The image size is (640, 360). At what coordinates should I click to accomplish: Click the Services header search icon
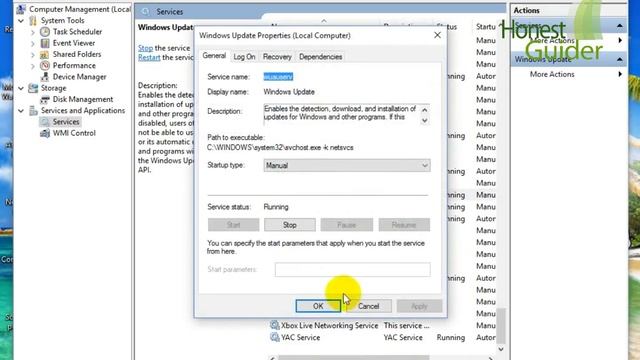tap(146, 12)
